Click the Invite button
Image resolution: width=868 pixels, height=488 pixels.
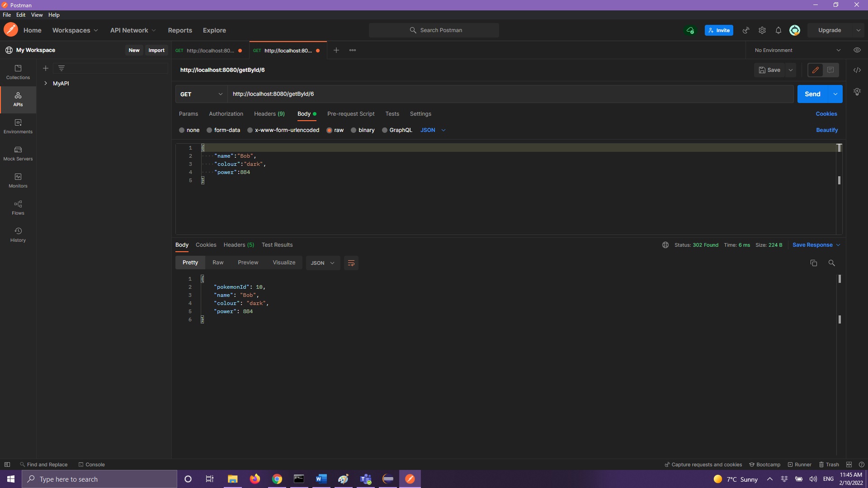719,30
